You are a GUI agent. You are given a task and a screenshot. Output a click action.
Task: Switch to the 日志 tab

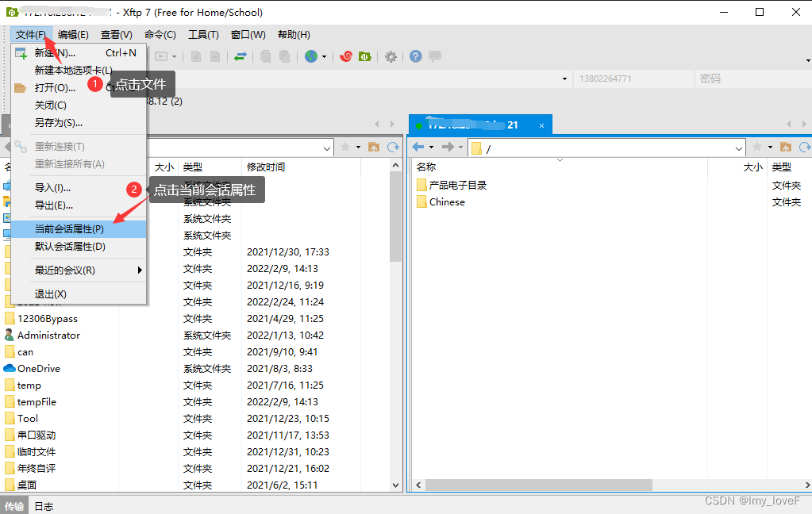(x=44, y=506)
